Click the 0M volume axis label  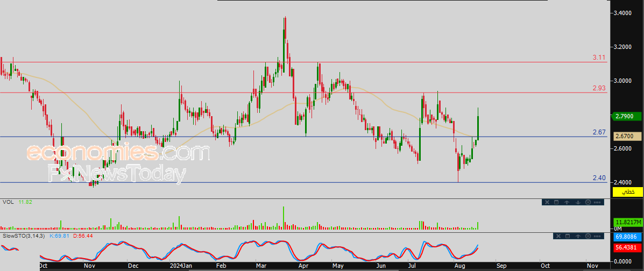617,229
